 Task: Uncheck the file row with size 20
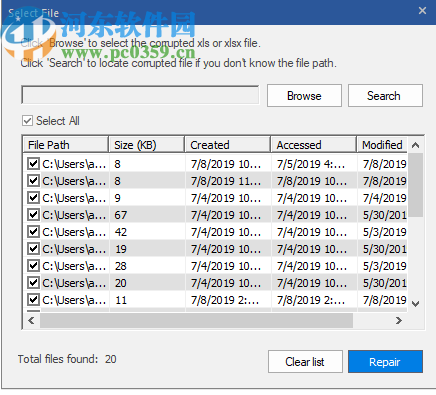(x=33, y=283)
